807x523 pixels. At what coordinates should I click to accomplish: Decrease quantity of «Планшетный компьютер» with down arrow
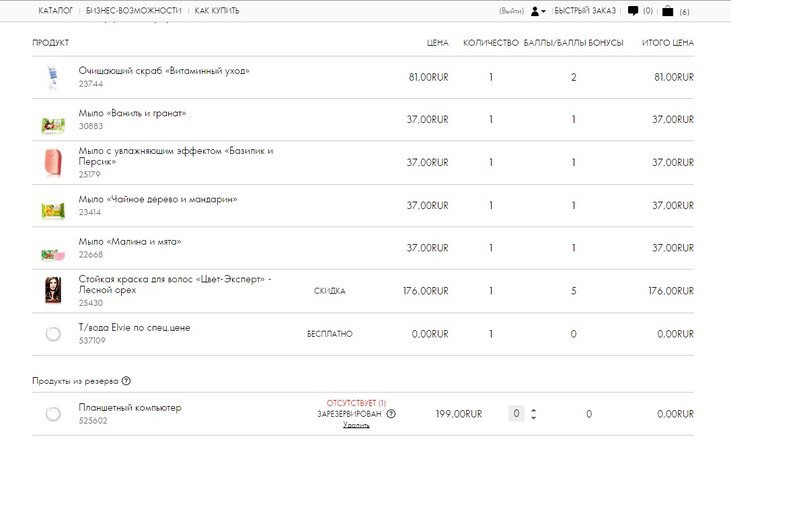(x=533, y=418)
